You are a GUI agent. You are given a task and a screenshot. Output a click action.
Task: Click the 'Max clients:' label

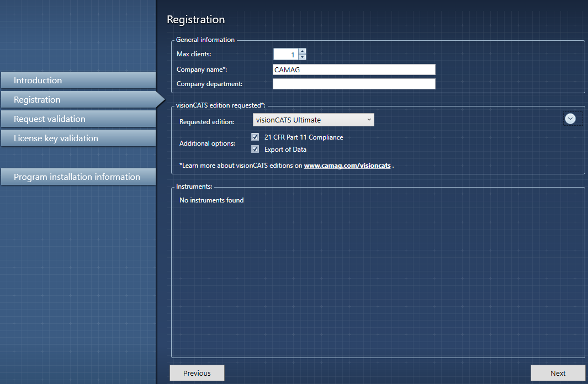pos(194,54)
